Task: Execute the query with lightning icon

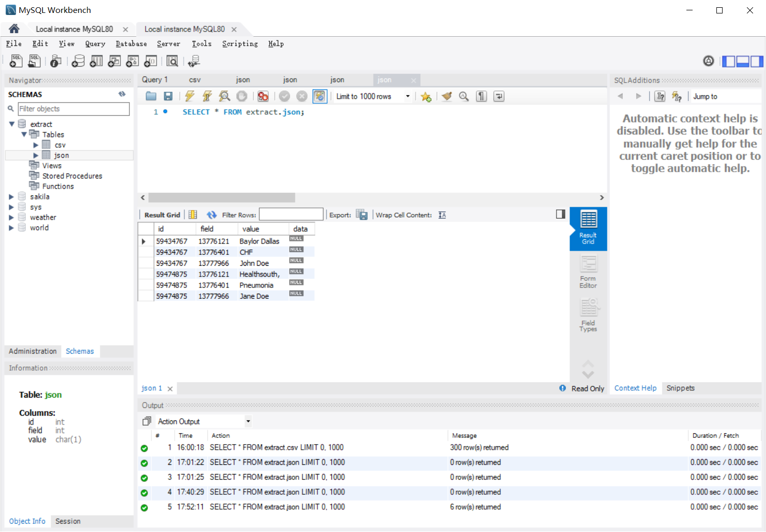Action: click(190, 96)
